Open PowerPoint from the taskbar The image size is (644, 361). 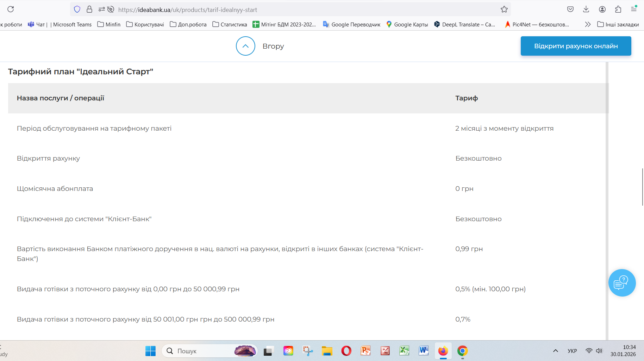click(x=365, y=351)
